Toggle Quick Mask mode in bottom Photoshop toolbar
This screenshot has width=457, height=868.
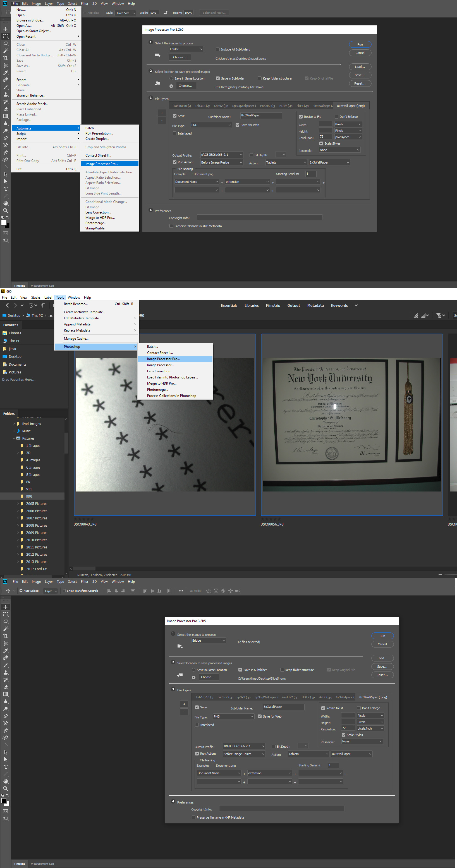(x=5, y=811)
